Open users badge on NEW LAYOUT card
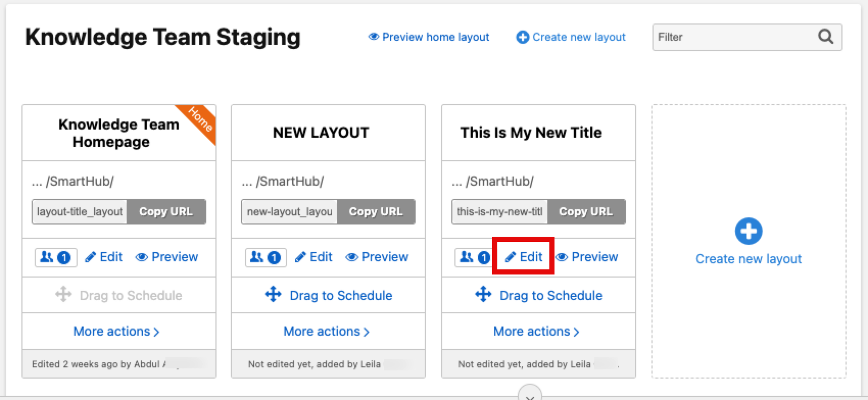 (x=266, y=257)
